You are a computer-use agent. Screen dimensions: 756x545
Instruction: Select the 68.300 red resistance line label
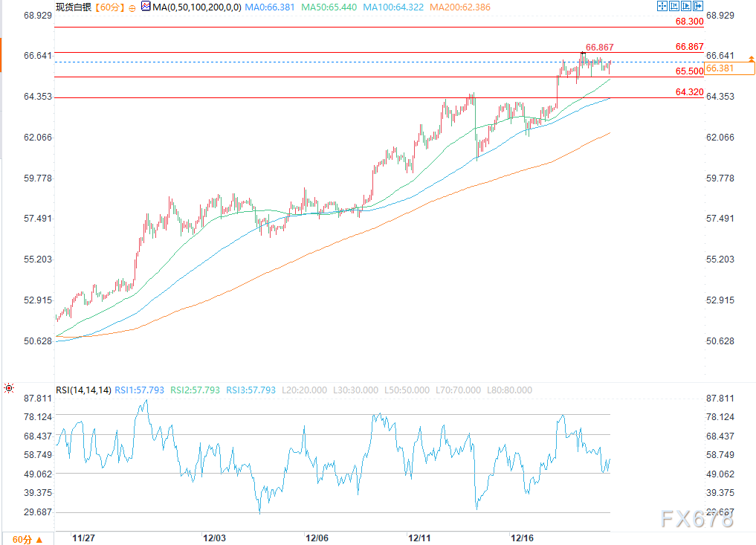point(689,22)
